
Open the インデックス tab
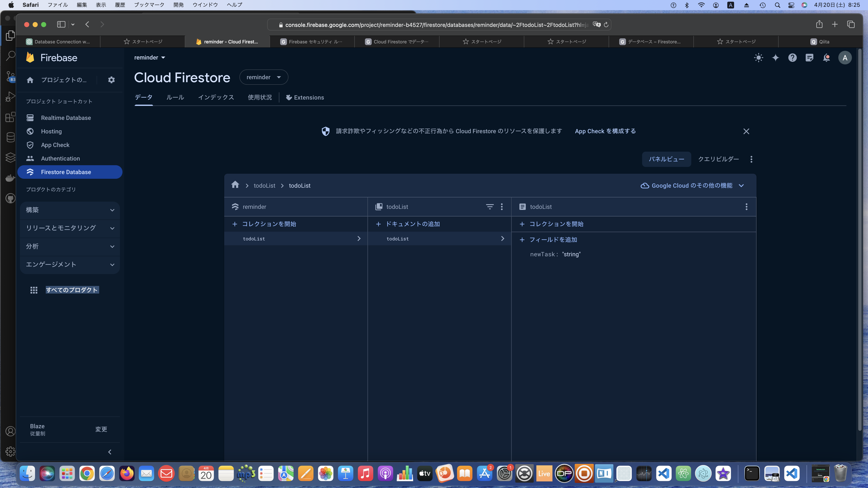tap(216, 97)
